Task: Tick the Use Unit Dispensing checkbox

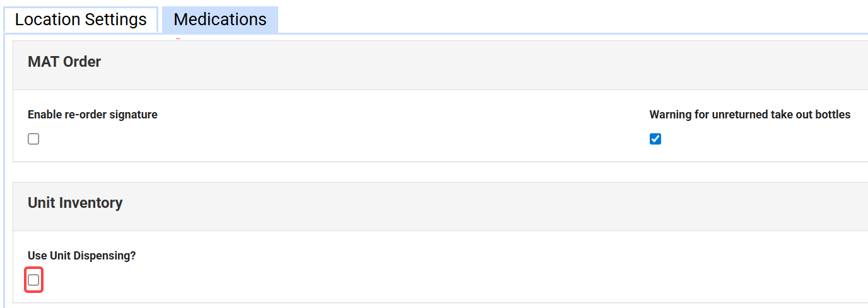Action: [x=33, y=280]
